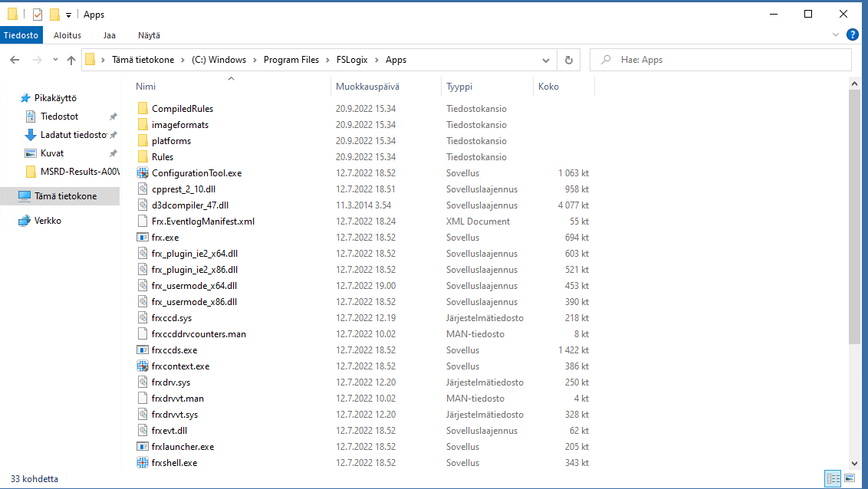Viewport: 868px width, 489px height.
Task: Unpin Ladatut tiedostot from Quick access
Action: pos(114,134)
